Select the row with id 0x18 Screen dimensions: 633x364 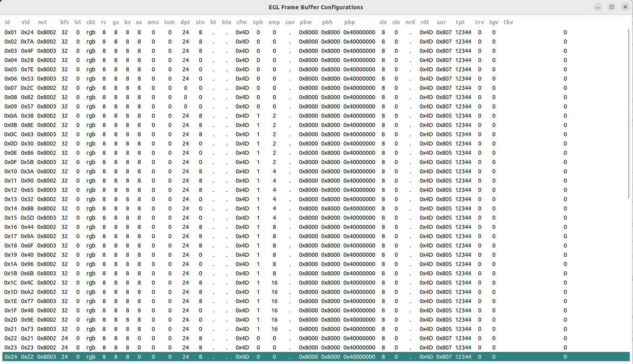[316, 245]
